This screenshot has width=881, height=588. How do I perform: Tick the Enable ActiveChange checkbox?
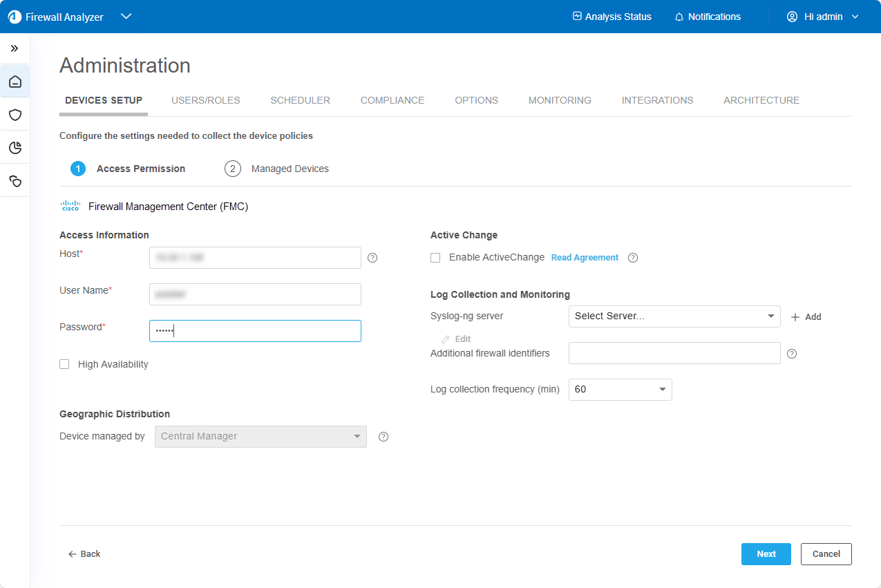click(x=435, y=258)
